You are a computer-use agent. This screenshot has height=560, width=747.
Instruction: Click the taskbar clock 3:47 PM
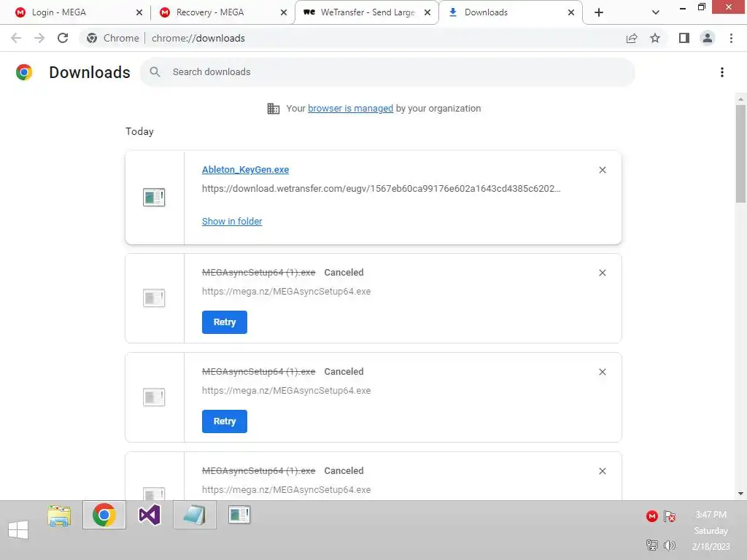coord(711,515)
